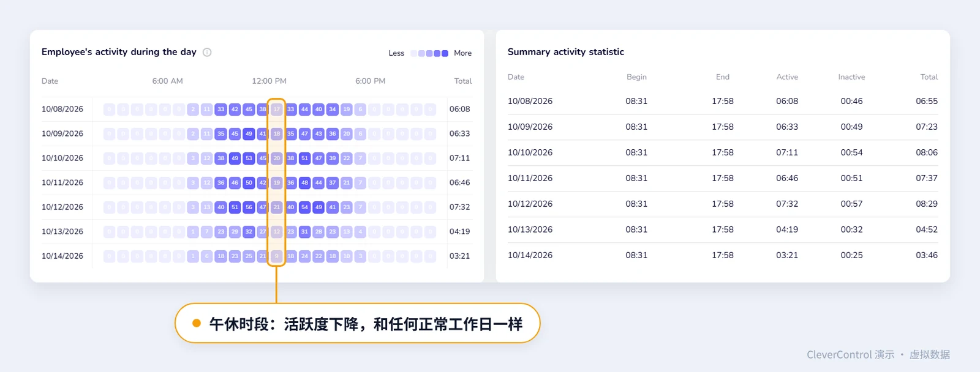Viewport: 980px width, 372px height.
Task: Click 10/08/2026 date in Employee's activity panel
Action: pos(62,110)
